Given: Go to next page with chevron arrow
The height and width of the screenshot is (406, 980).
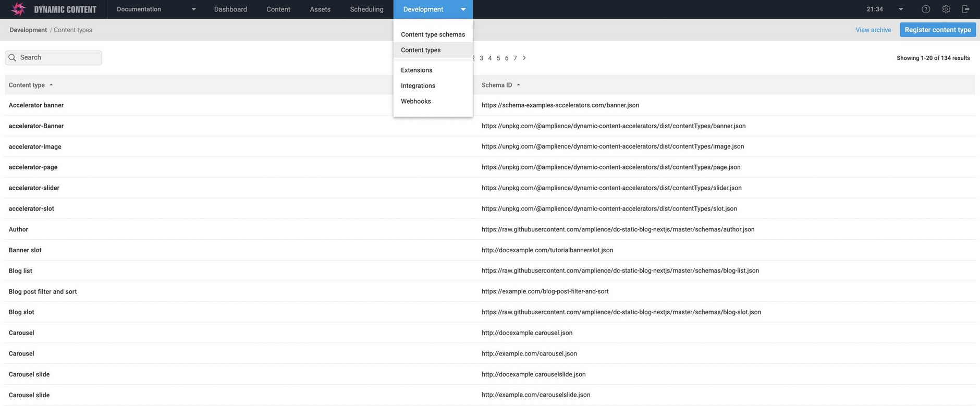Looking at the screenshot, I should 524,58.
